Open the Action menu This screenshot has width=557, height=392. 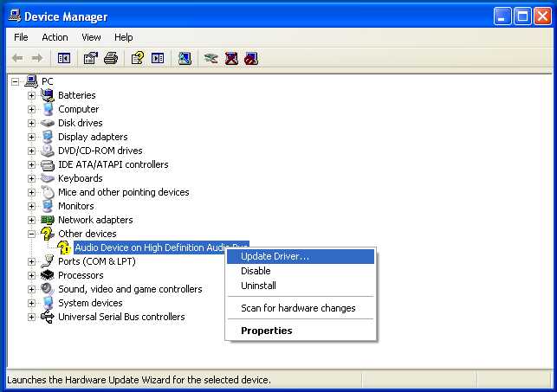[x=55, y=37]
